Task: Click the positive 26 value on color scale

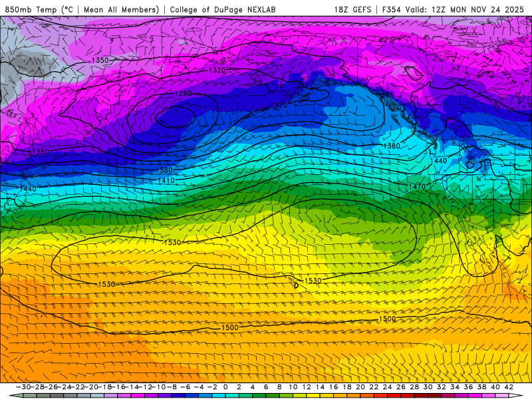Action: 401,387
